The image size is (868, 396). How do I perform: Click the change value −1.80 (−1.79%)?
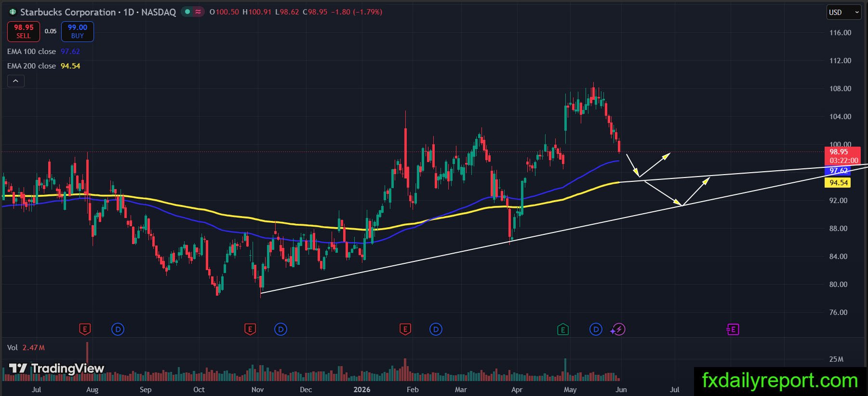pyautogui.click(x=357, y=12)
